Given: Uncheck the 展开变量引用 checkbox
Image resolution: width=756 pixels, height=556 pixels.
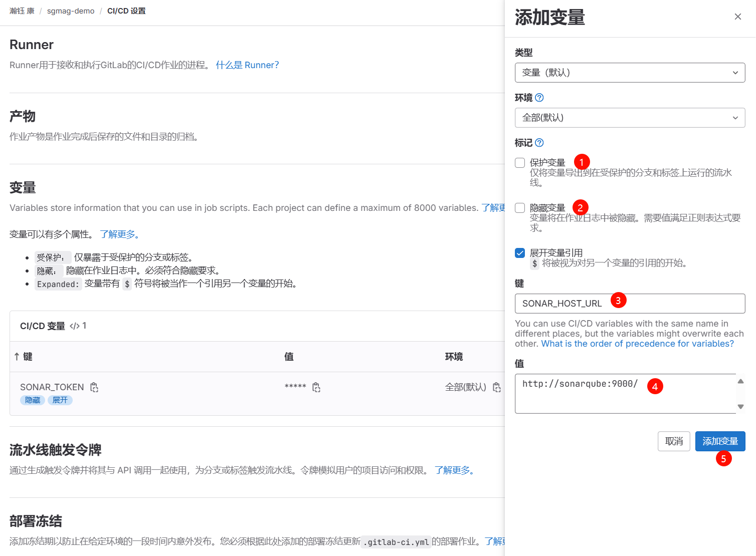Looking at the screenshot, I should [520, 253].
